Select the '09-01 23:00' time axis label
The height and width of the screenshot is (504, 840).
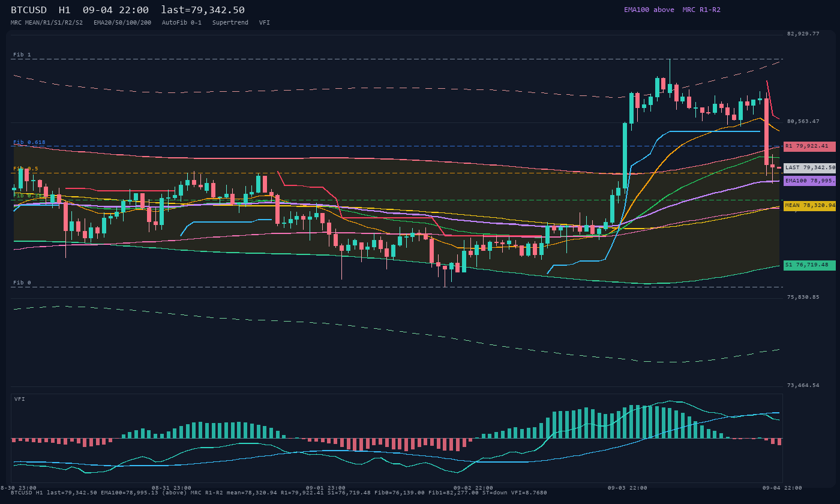[326, 488]
